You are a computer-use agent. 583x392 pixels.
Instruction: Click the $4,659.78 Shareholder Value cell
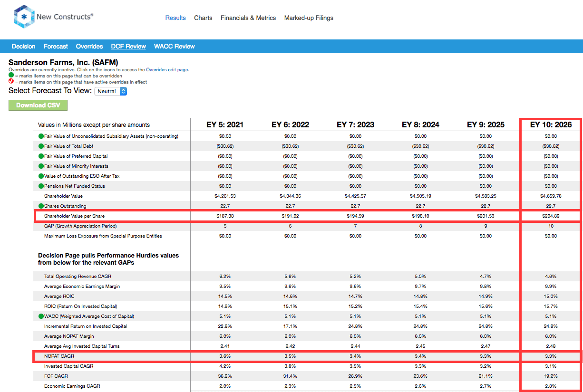551,196
